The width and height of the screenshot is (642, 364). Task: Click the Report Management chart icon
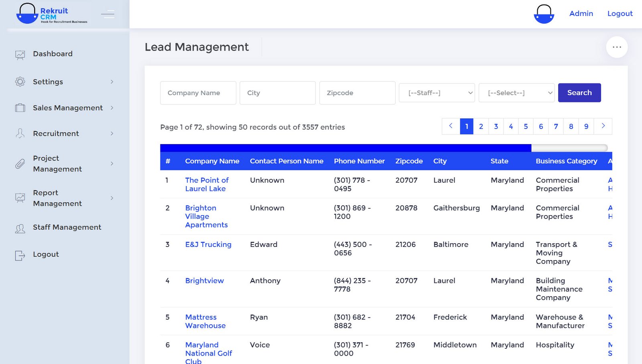20,198
